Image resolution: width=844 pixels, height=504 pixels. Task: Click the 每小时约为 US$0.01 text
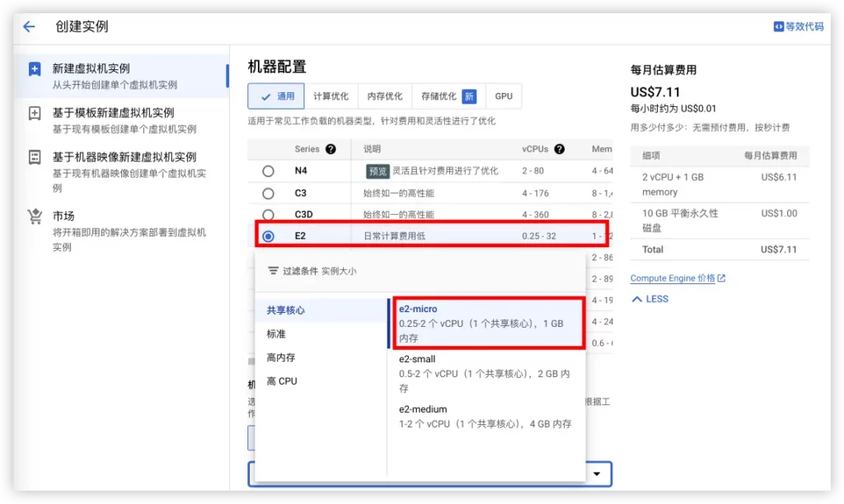[x=673, y=109]
